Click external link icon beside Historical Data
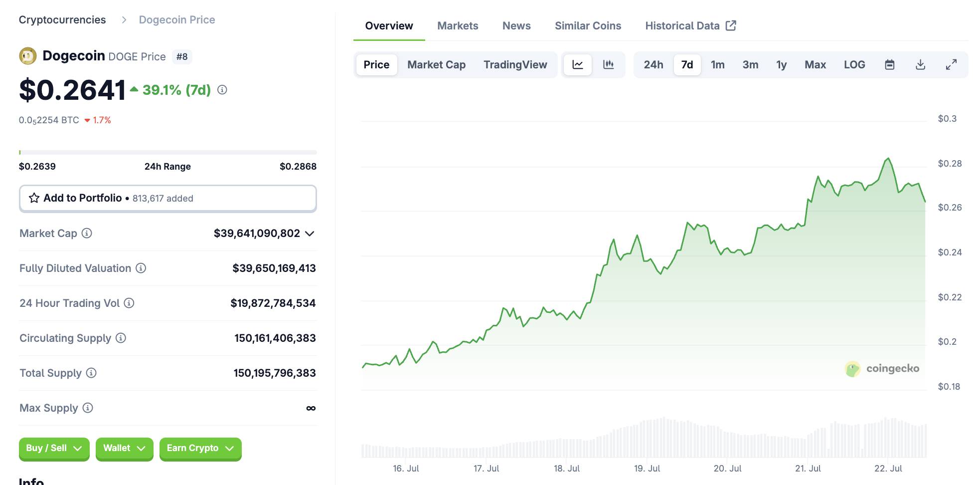Image resolution: width=980 pixels, height=485 pixels. (x=731, y=25)
